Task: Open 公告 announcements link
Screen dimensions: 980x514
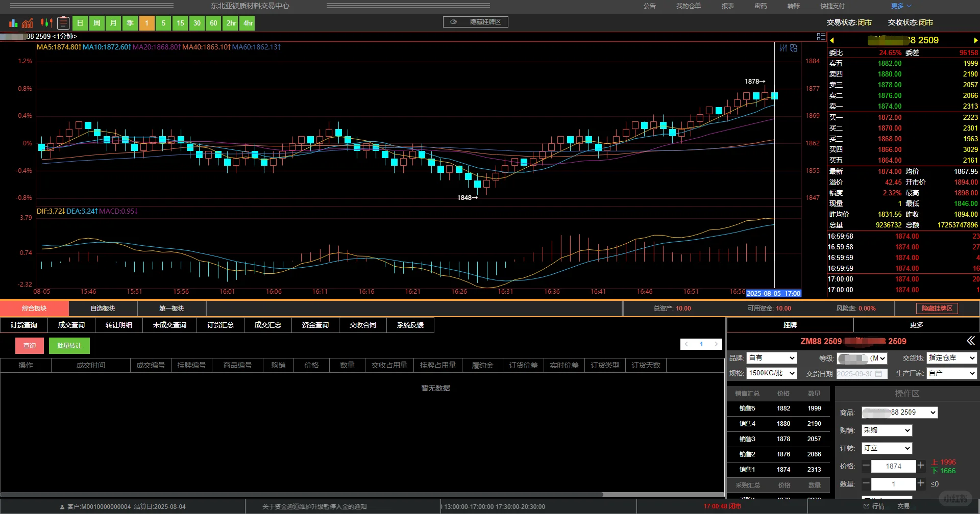Action: click(650, 6)
